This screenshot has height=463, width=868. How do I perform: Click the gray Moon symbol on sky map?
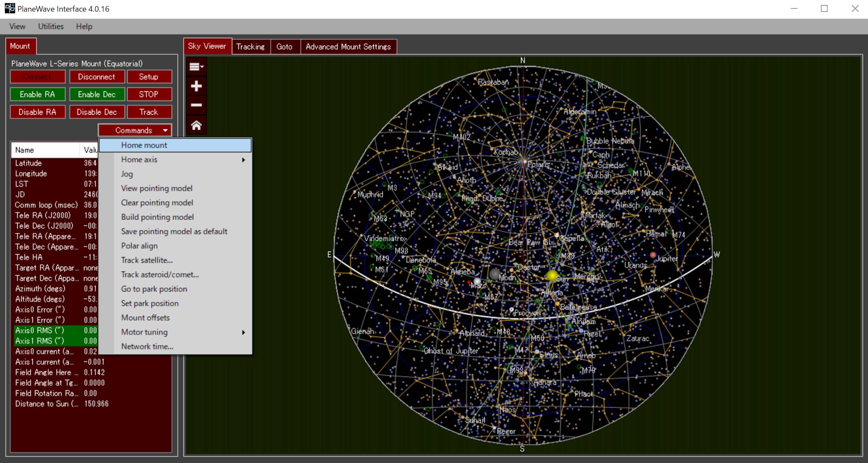[495, 274]
